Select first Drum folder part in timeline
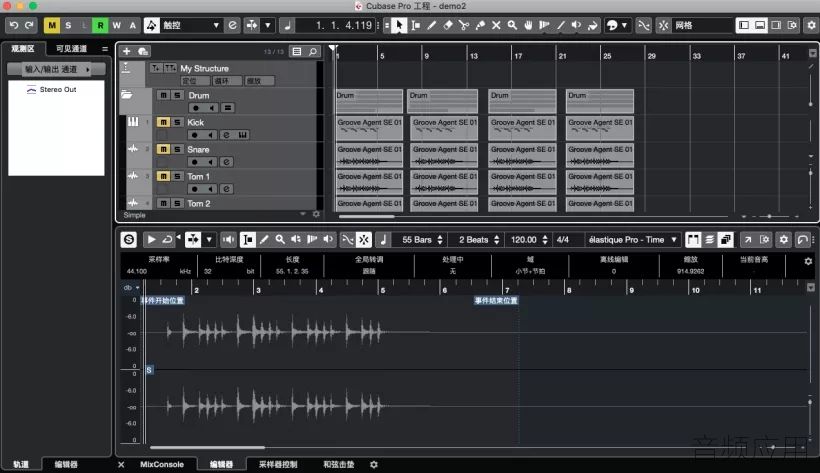820x473 pixels. click(369, 102)
